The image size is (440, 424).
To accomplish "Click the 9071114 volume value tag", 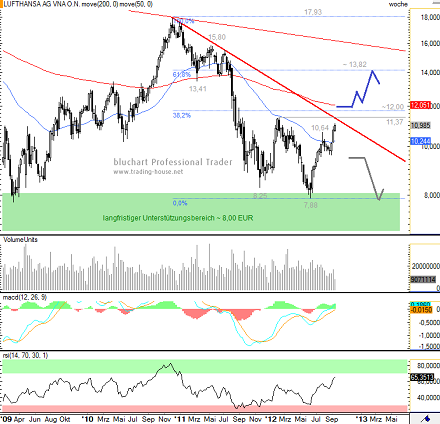I will click(x=423, y=280).
